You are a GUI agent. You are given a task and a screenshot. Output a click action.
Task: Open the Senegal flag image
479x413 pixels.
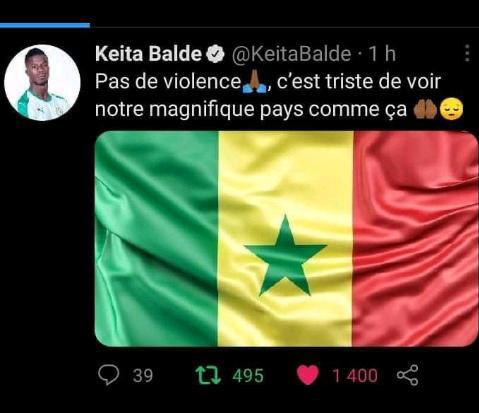pos(286,239)
